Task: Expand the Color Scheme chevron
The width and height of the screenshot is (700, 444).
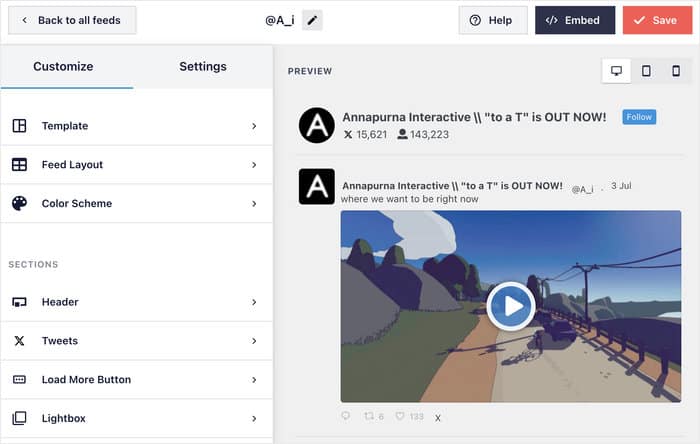Action: tap(254, 204)
